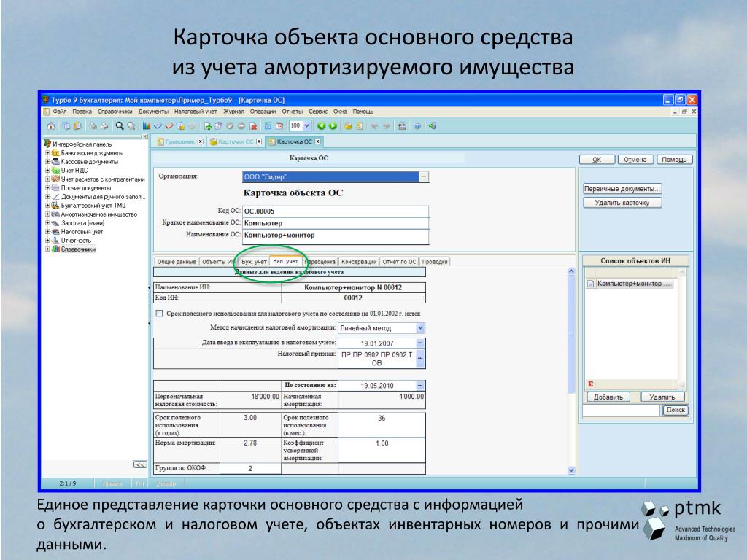Open the organization ООО Лидер picker button
This screenshot has height=560, width=747.
(x=424, y=176)
